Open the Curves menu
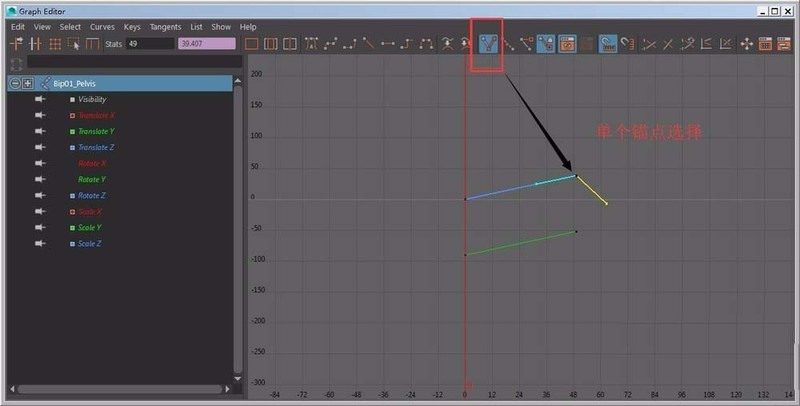Viewport: 800px width, 406px height. pos(103,27)
